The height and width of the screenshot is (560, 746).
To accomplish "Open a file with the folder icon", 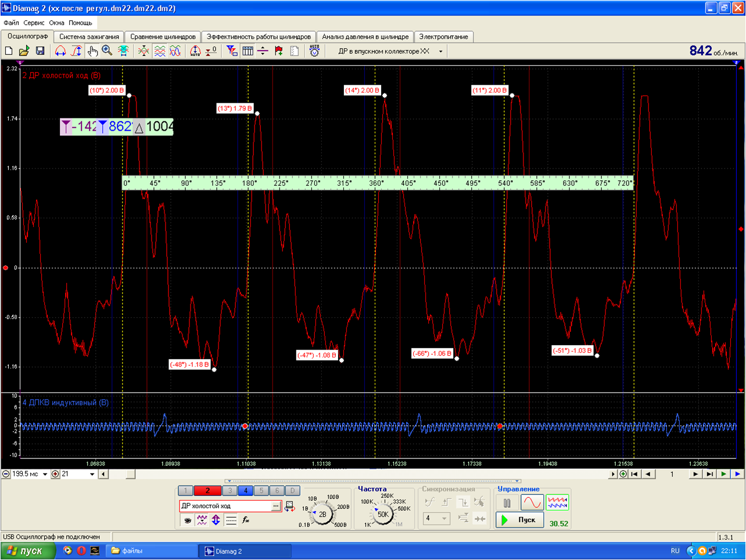I will (x=24, y=51).
